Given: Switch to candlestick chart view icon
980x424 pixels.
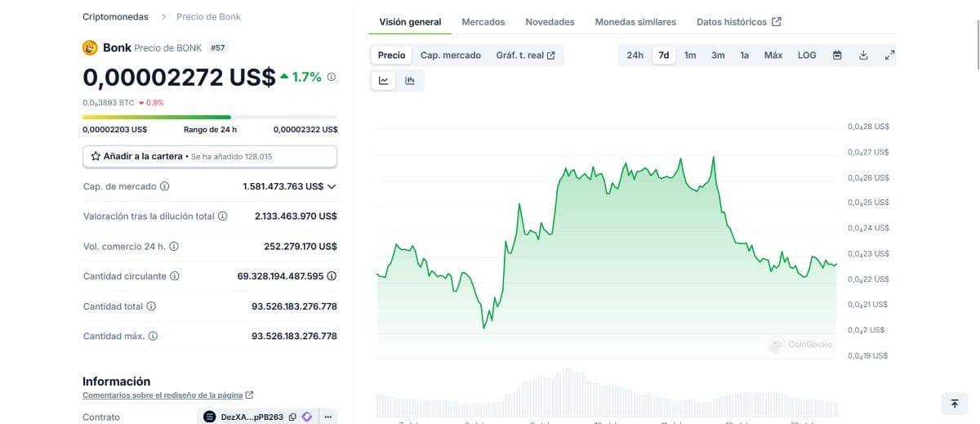Looking at the screenshot, I should point(410,81).
